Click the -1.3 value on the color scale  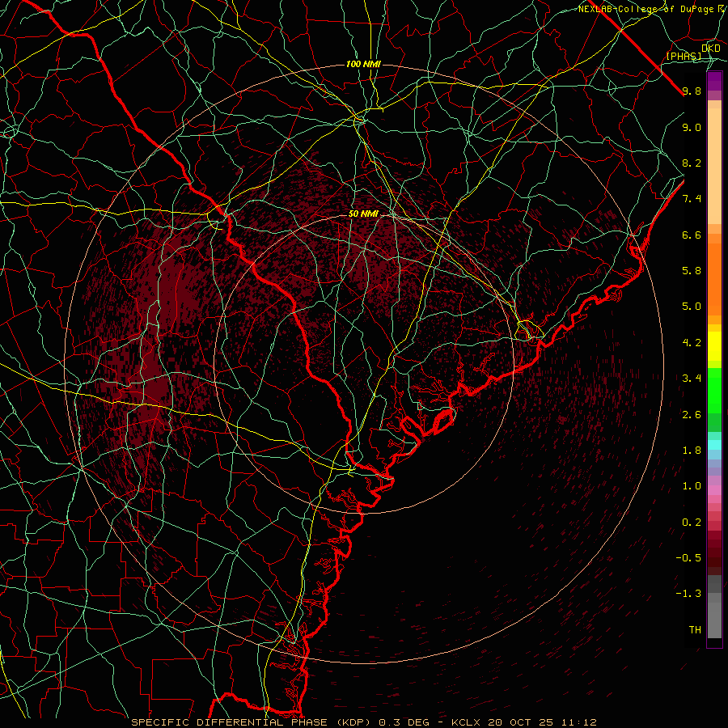[x=688, y=594]
